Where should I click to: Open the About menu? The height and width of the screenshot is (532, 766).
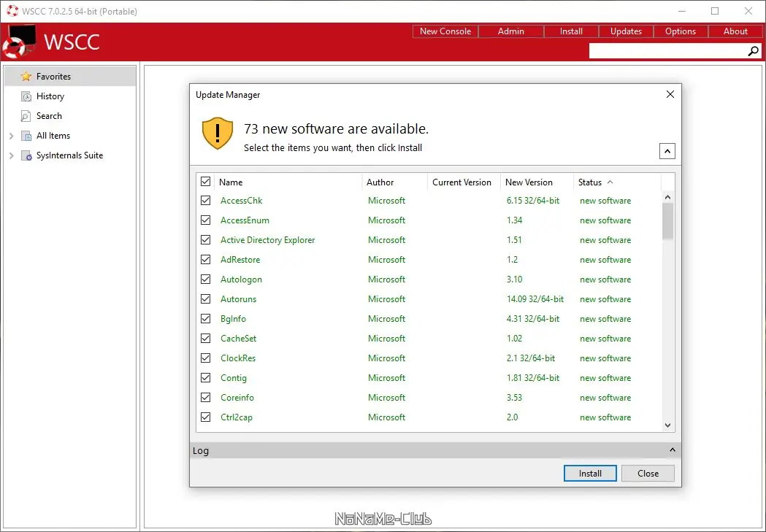(x=735, y=31)
